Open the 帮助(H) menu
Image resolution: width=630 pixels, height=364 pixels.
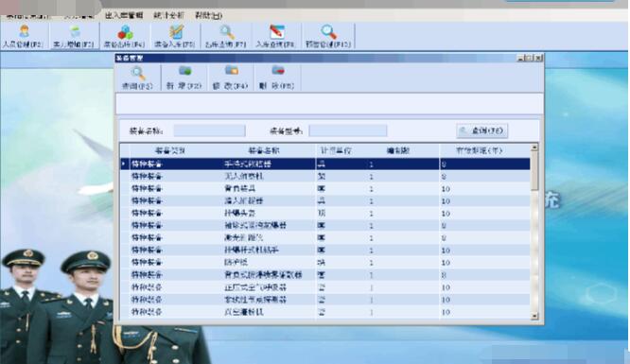(x=208, y=15)
